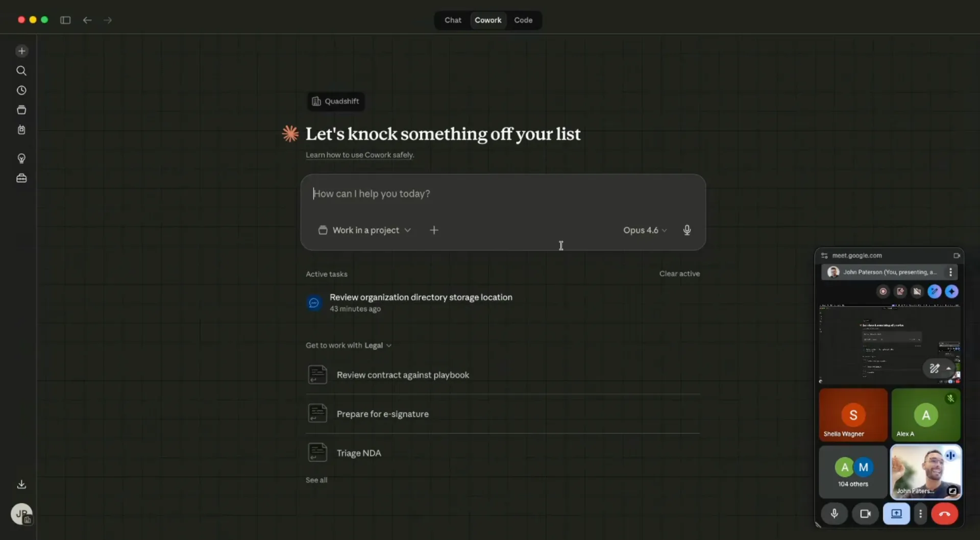980x540 pixels.
Task: Go back with the left arrow
Action: point(87,20)
